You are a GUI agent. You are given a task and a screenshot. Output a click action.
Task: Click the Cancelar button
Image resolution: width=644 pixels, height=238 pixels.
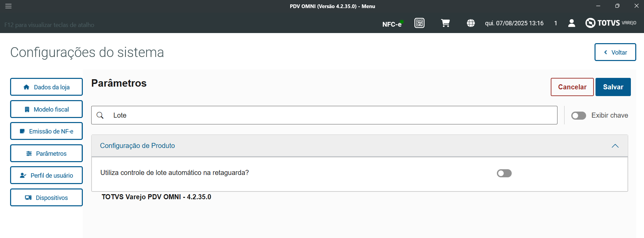572,87
